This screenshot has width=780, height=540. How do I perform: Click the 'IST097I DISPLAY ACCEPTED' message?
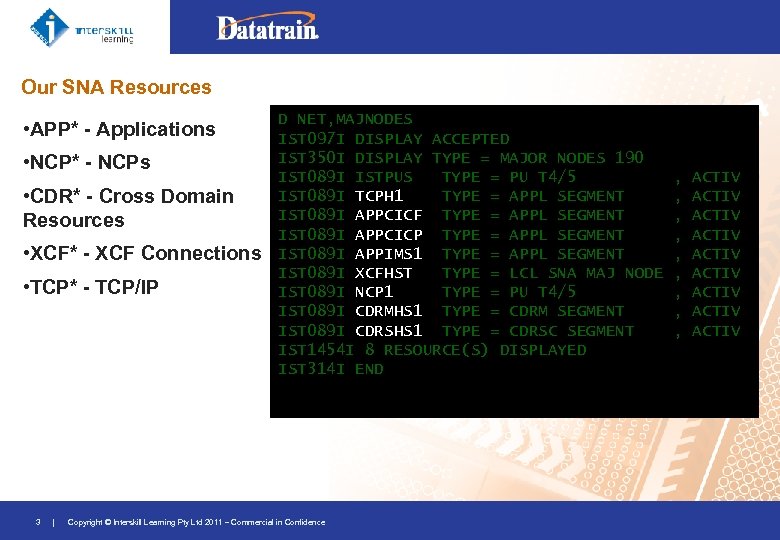pos(393,139)
